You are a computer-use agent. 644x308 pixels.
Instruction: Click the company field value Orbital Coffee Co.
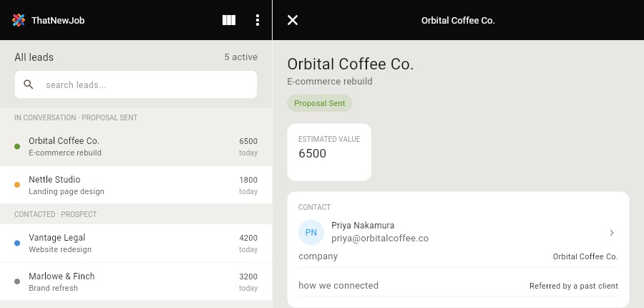pyautogui.click(x=585, y=256)
